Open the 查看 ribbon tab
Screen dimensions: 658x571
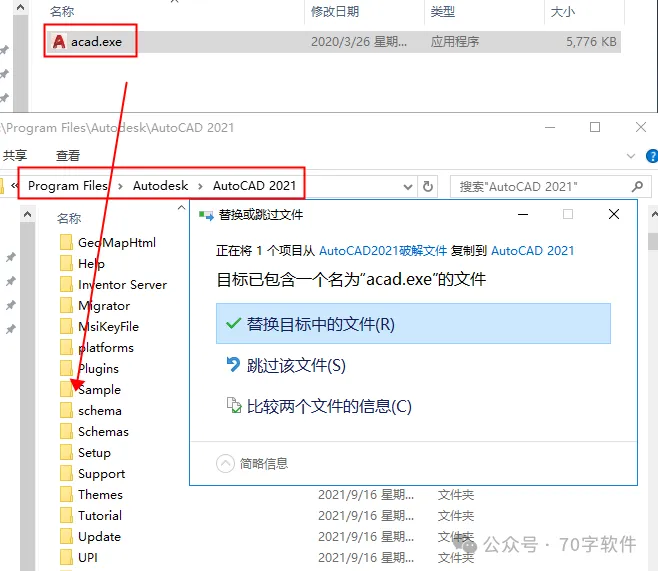(68, 156)
